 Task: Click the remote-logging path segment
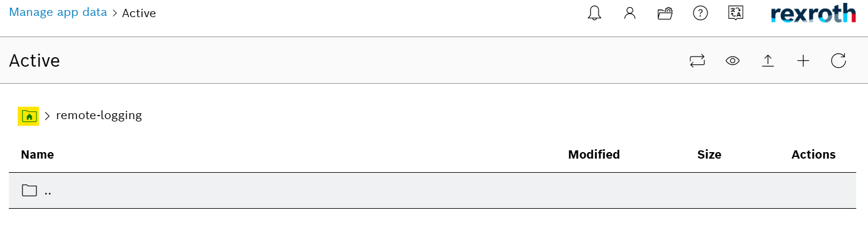tap(99, 116)
